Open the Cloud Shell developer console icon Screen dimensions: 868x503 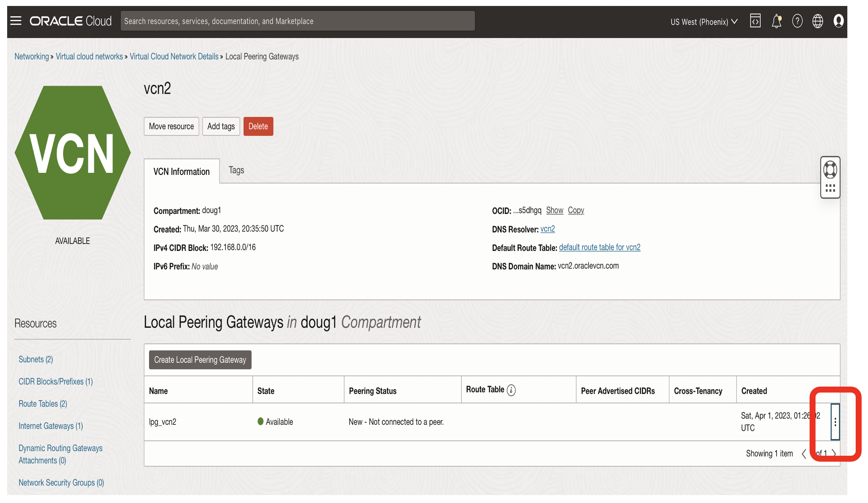pyautogui.click(x=755, y=21)
